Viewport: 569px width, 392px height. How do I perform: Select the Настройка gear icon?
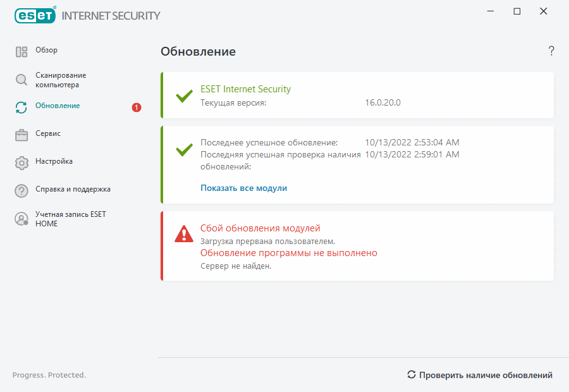click(21, 162)
